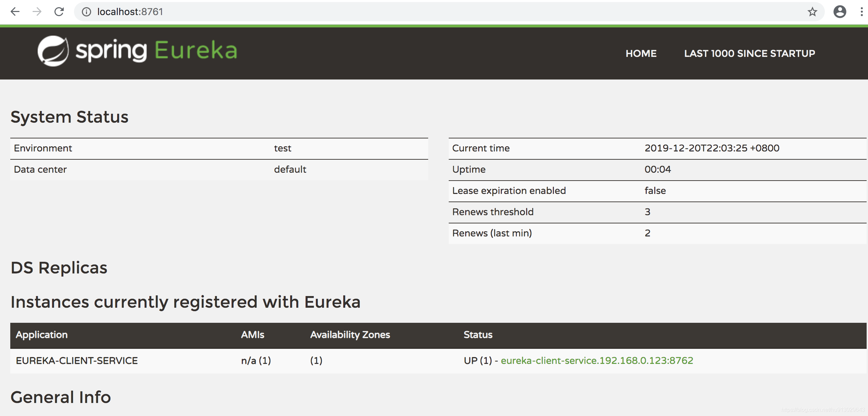868x416 pixels.
Task: Click the AMIs column header
Action: tap(252, 335)
